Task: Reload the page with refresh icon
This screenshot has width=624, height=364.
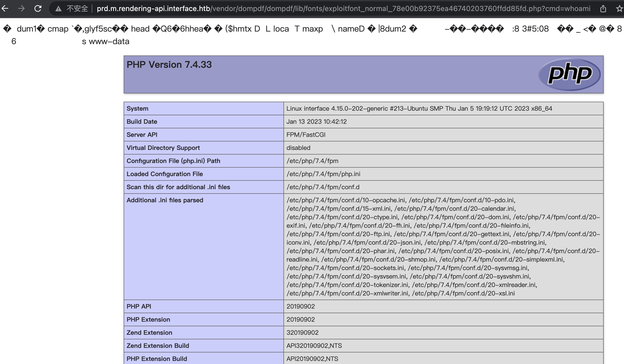Action: [x=38, y=8]
